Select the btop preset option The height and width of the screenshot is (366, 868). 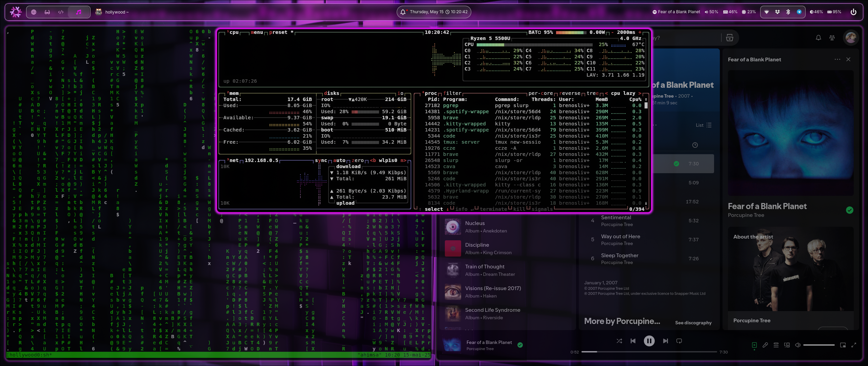coord(281,32)
